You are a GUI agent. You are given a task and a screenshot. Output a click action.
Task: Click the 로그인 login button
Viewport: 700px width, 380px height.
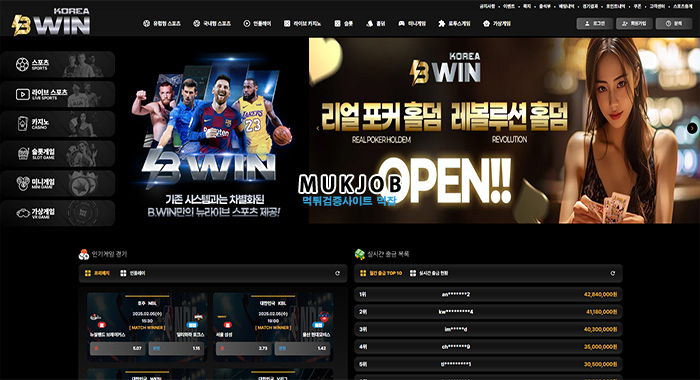click(x=594, y=24)
